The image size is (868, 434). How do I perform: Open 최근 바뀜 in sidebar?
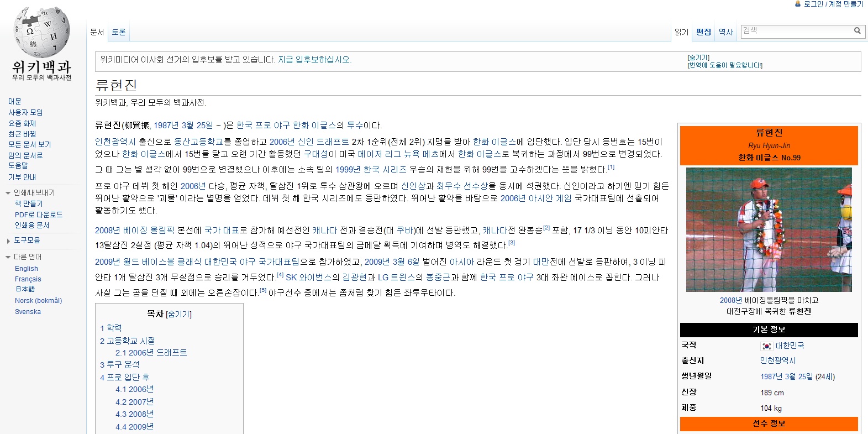[x=22, y=134]
